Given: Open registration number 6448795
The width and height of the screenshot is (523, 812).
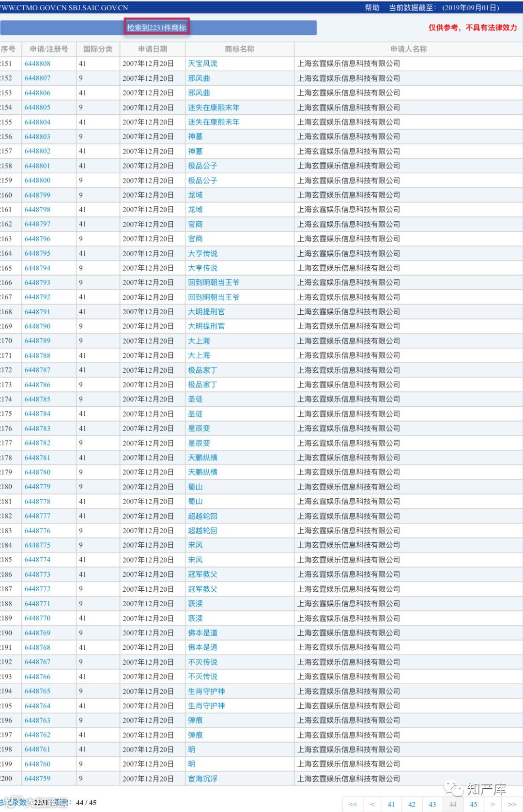Looking at the screenshot, I should (37, 253).
